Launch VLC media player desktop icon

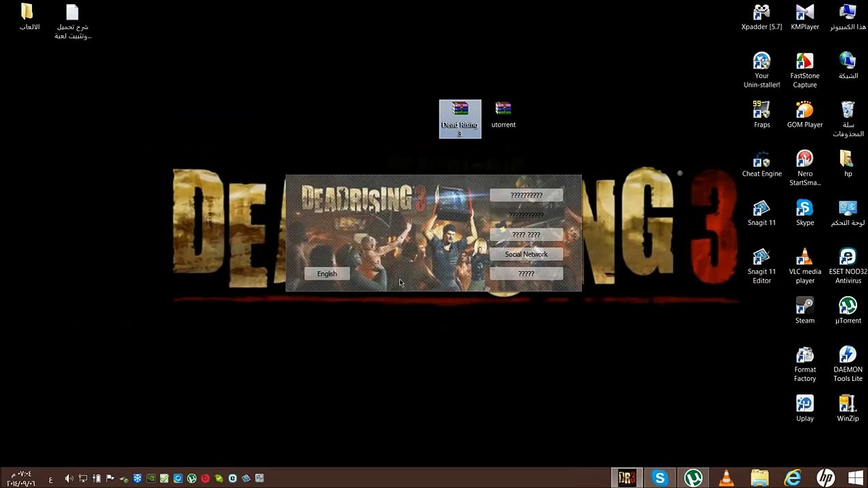tap(805, 266)
